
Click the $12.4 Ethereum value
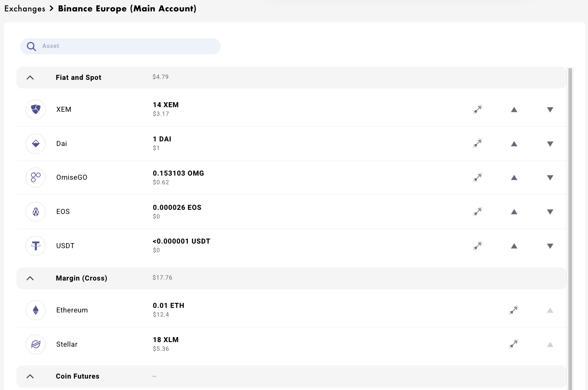pos(161,315)
